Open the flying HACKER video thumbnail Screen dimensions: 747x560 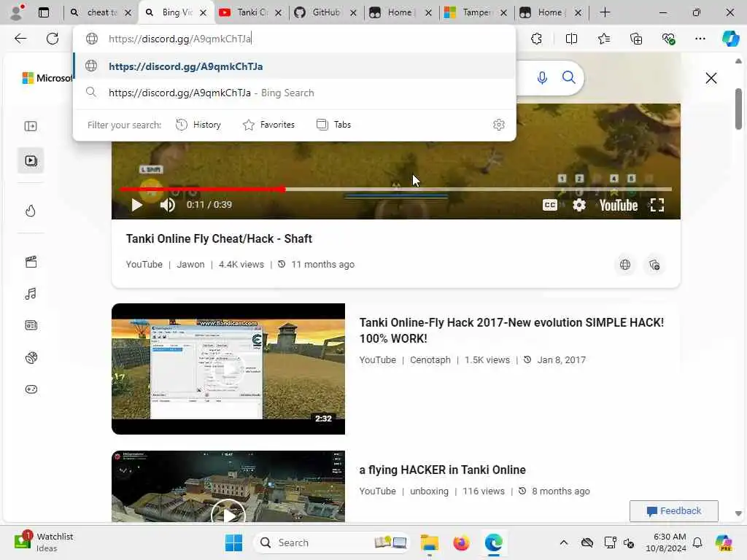coord(228,486)
